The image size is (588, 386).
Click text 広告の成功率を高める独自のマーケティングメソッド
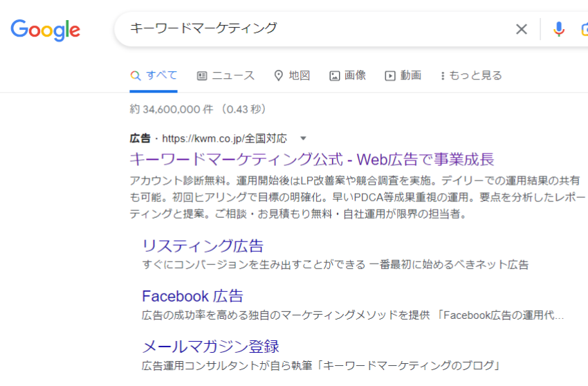(269, 315)
